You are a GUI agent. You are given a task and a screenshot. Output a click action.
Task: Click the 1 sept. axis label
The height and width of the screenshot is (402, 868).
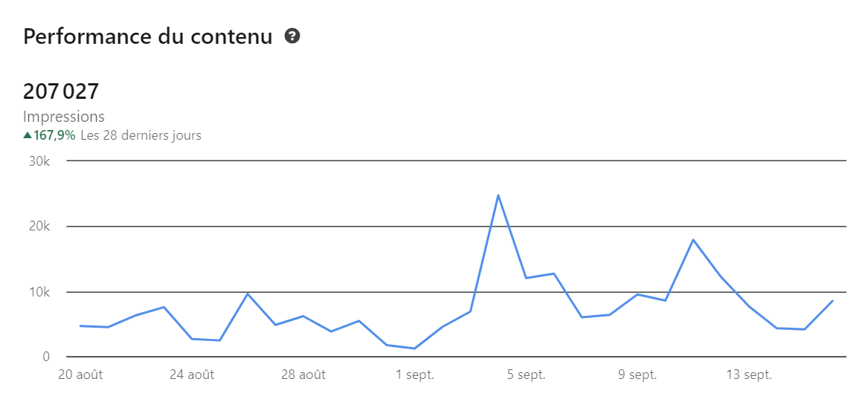point(415,375)
